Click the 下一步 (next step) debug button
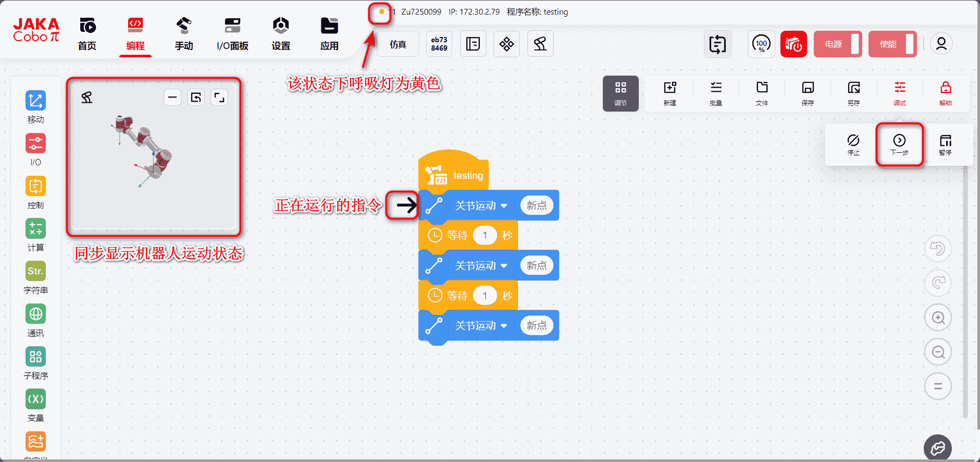 pos(899,144)
